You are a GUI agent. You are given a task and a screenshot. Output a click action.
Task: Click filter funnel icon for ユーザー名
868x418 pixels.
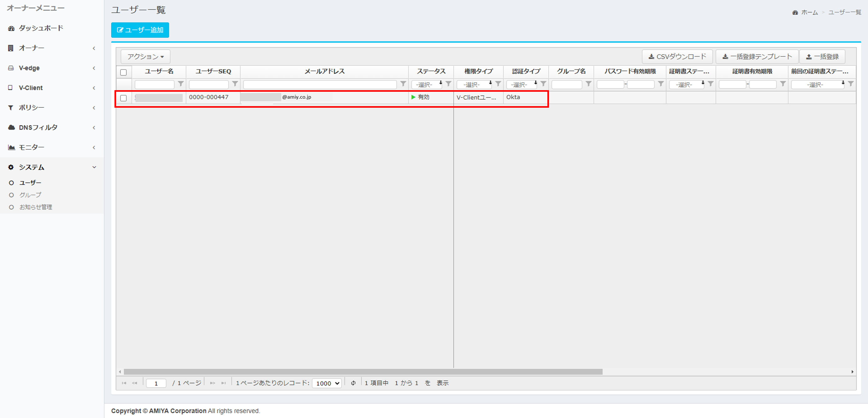(180, 84)
